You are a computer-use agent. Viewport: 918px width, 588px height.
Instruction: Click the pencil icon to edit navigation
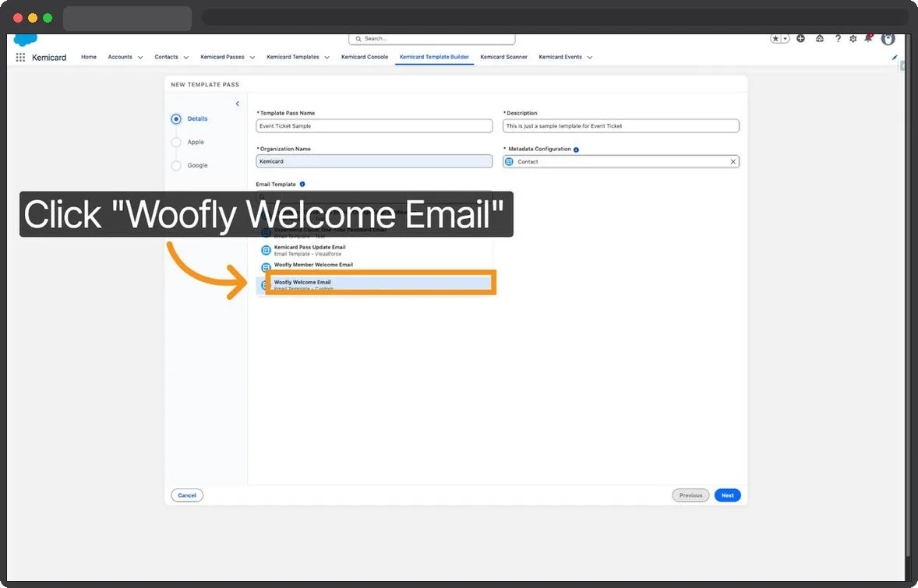[x=895, y=58]
